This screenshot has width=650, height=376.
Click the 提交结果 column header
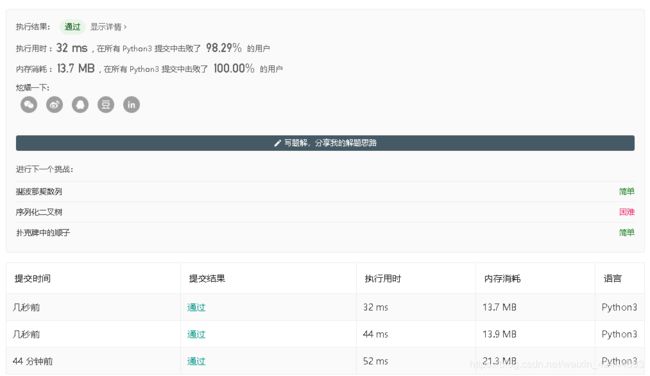pos(207,279)
